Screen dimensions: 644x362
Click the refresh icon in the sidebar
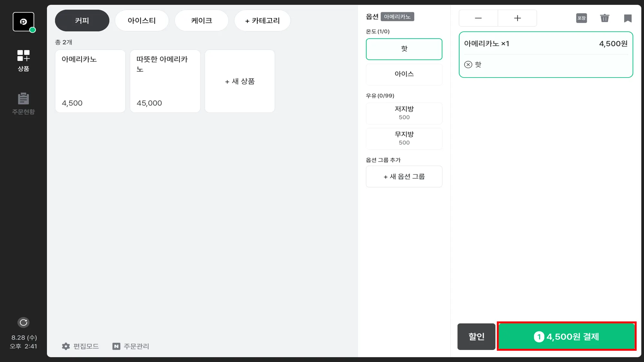point(23,322)
